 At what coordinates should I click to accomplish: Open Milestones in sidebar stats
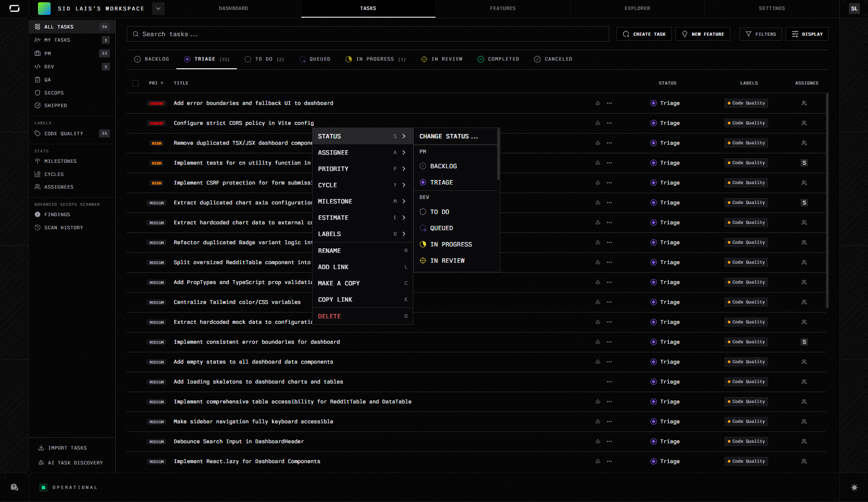tap(60, 161)
